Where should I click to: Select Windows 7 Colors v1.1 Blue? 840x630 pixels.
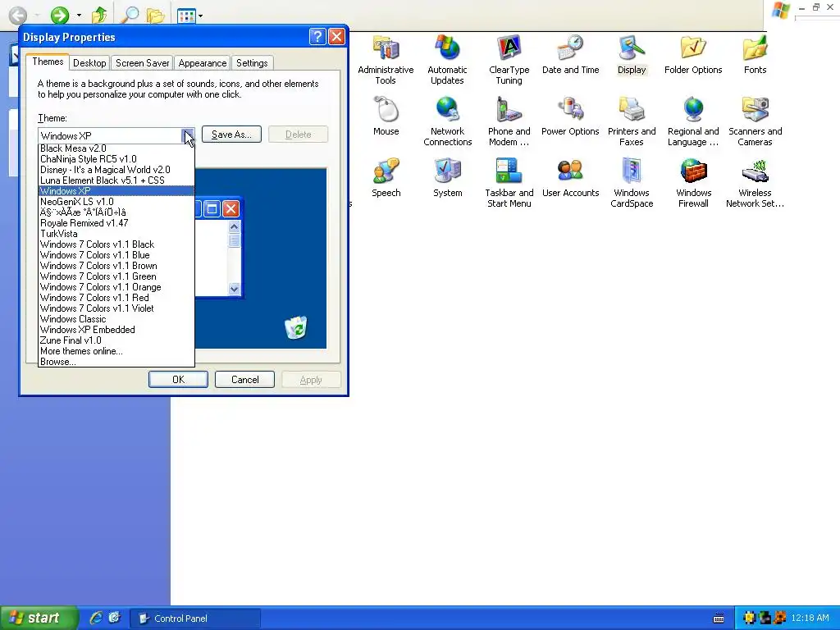116,255
